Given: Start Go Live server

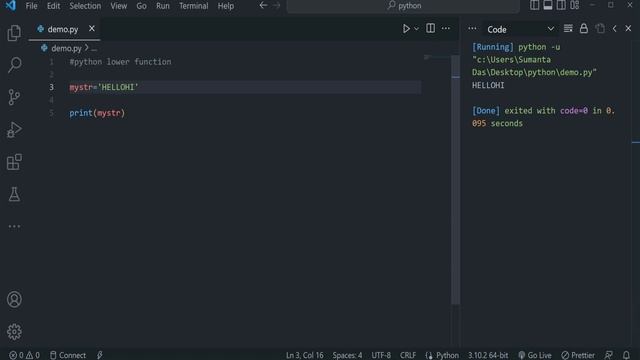Looking at the screenshot, I should click(x=535, y=355).
